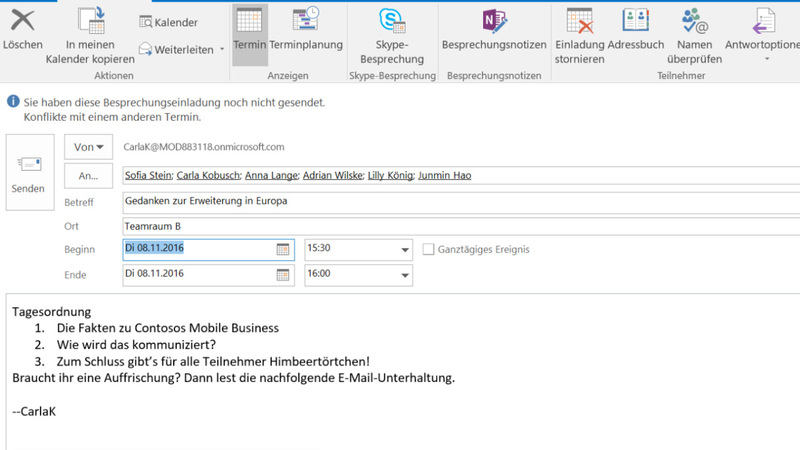Open the Kalender button in ribbon
This screenshot has width=800, height=450.
(168, 22)
